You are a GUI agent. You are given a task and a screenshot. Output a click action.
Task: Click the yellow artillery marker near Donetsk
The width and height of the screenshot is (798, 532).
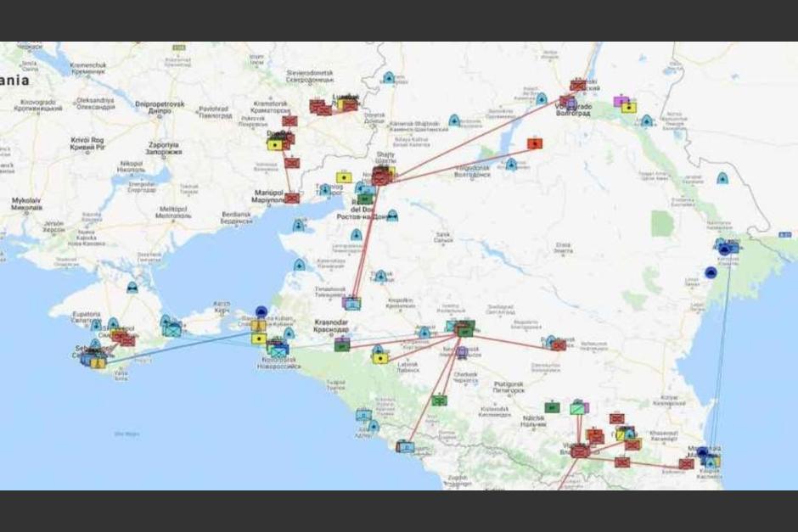pyautogui.click(x=275, y=145)
